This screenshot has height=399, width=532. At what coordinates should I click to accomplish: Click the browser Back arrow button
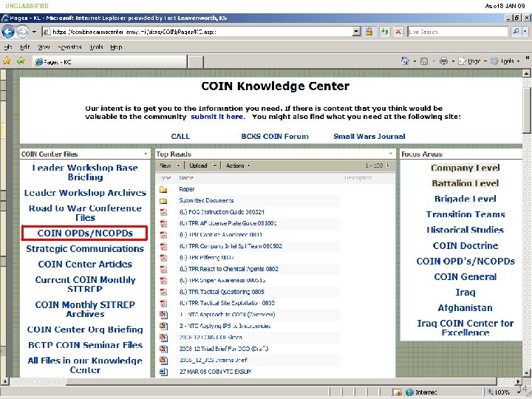[x=8, y=32]
